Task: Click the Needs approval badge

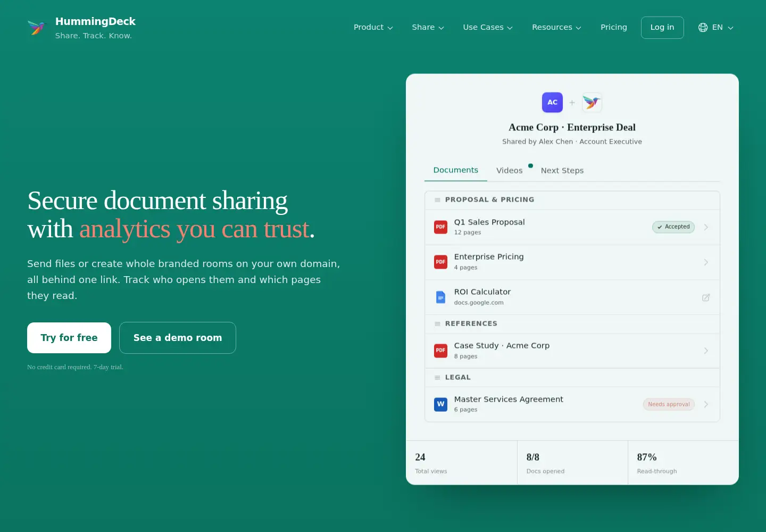Action: click(669, 404)
